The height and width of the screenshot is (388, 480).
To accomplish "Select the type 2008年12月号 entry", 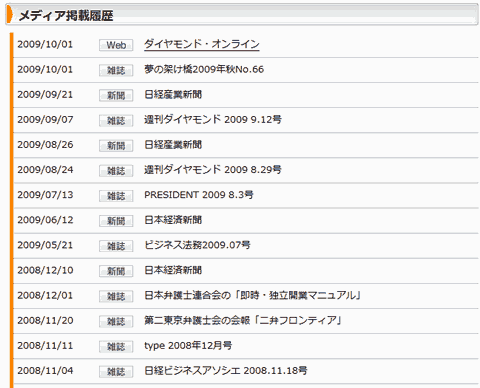I will (188, 346).
